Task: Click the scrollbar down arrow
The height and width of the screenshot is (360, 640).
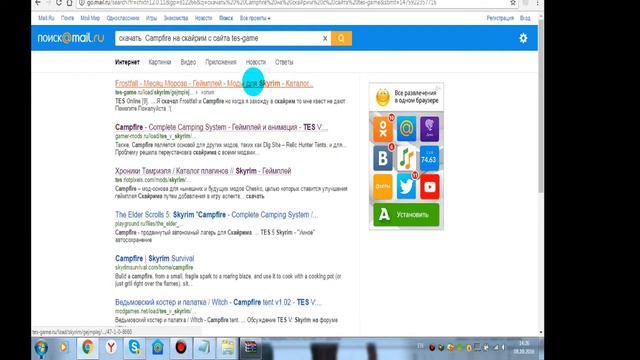Action: [541, 332]
